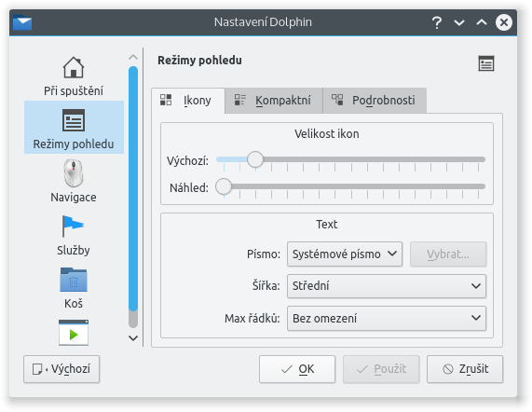The width and height of the screenshot is (532, 412).
Task: Click the Náhled: slider label
Action: tap(189, 187)
